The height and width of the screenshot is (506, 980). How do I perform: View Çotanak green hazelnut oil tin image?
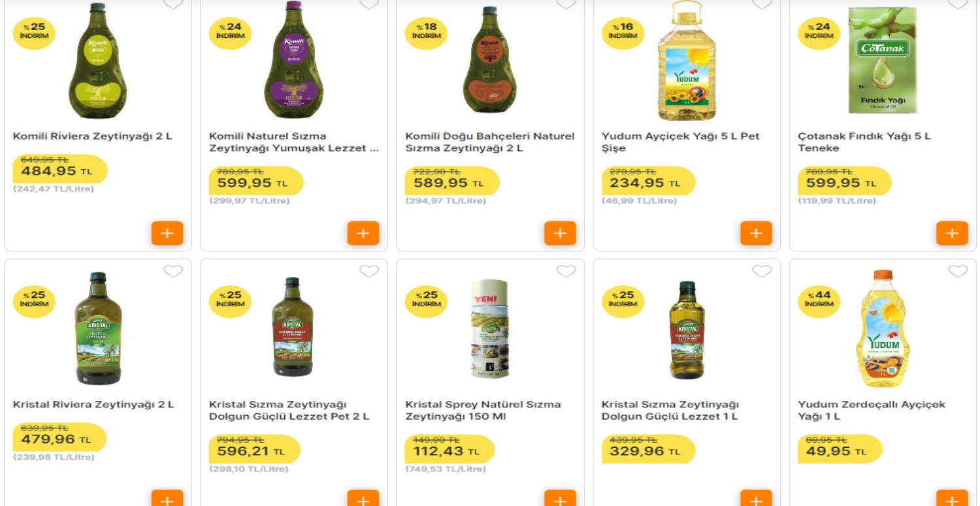pyautogui.click(x=883, y=61)
